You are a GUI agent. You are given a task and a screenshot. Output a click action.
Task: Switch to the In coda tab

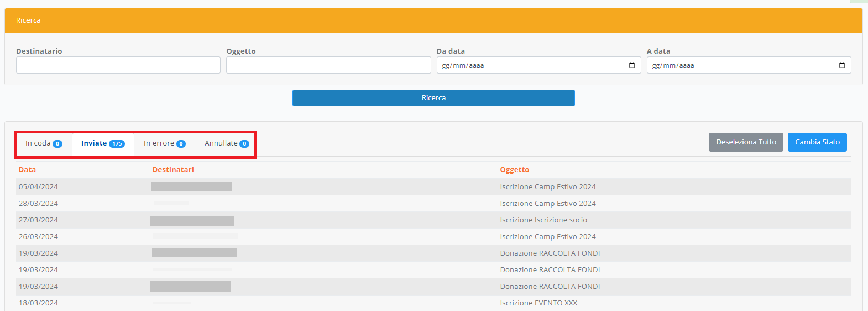click(44, 143)
